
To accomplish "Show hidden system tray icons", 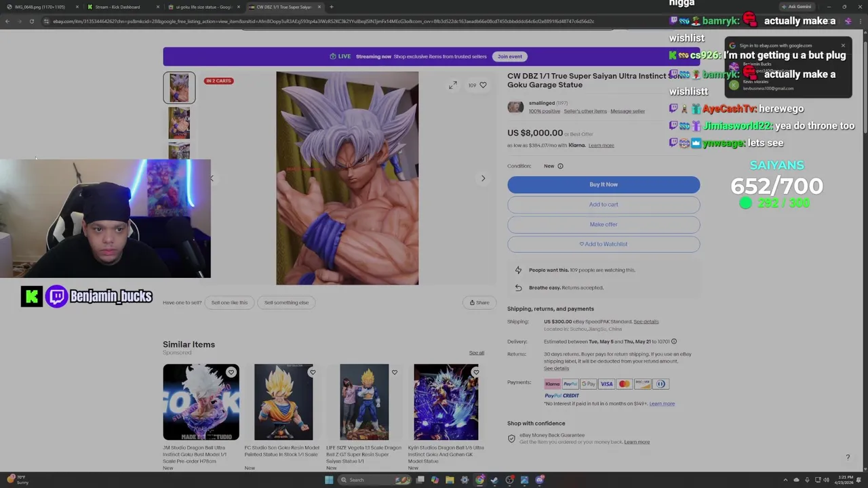I will point(786,480).
